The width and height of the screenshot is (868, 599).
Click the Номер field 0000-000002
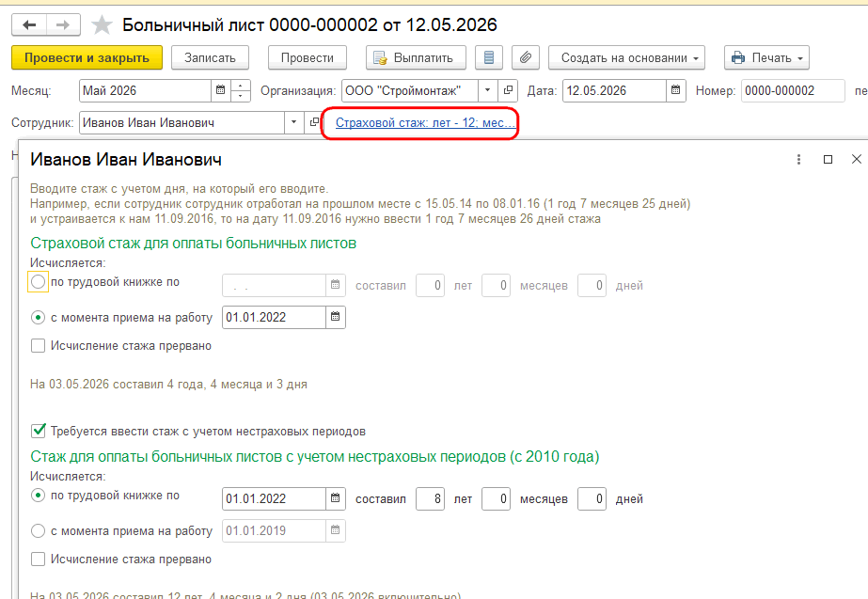tap(793, 91)
